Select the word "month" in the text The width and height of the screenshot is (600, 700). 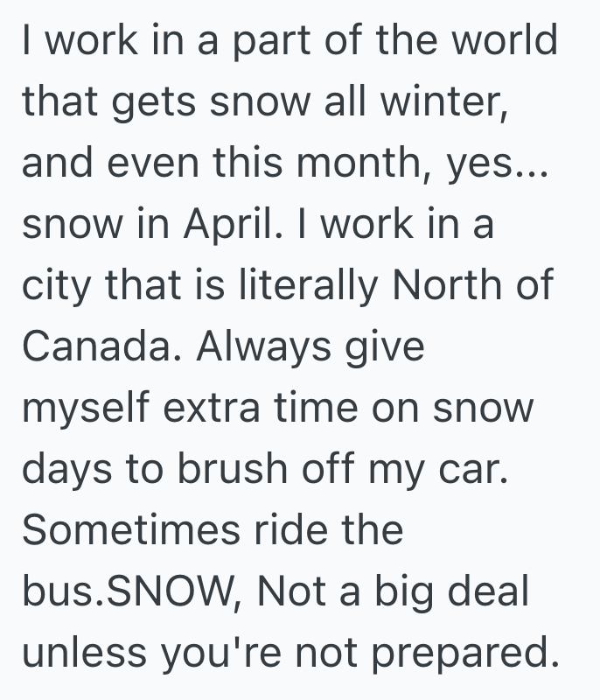pyautogui.click(x=333, y=164)
